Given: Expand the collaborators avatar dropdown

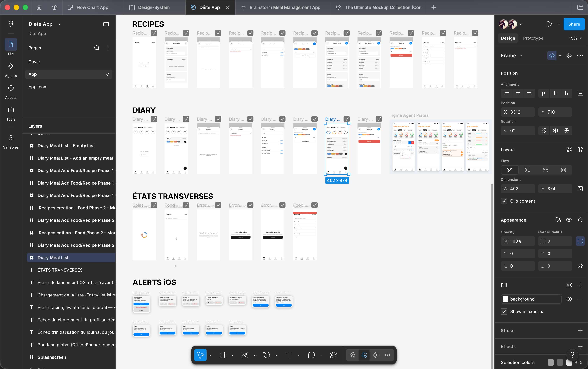Looking at the screenshot, I should coord(520,24).
